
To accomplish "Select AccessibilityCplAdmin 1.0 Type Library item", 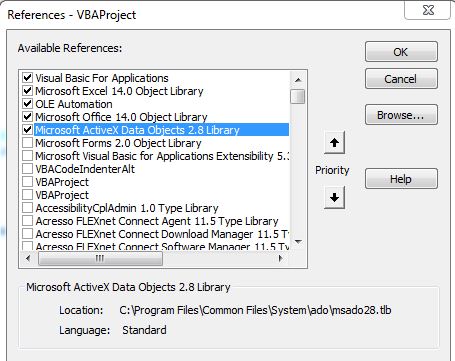I will (x=127, y=208).
